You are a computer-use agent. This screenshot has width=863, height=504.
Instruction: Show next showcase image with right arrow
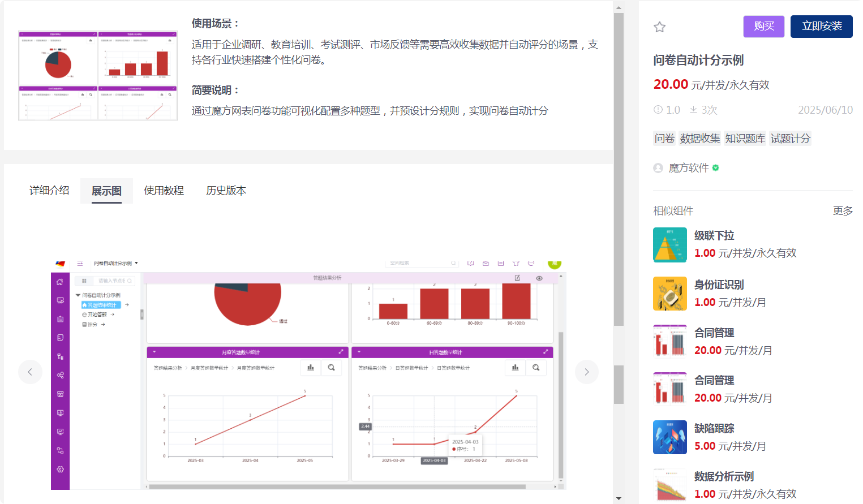point(587,372)
